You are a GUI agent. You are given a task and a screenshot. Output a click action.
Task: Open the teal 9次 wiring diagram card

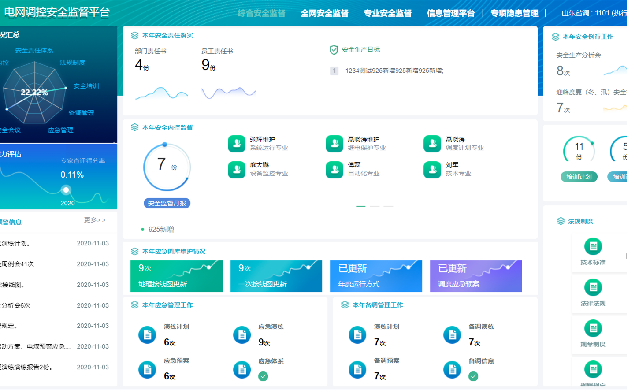(276, 276)
